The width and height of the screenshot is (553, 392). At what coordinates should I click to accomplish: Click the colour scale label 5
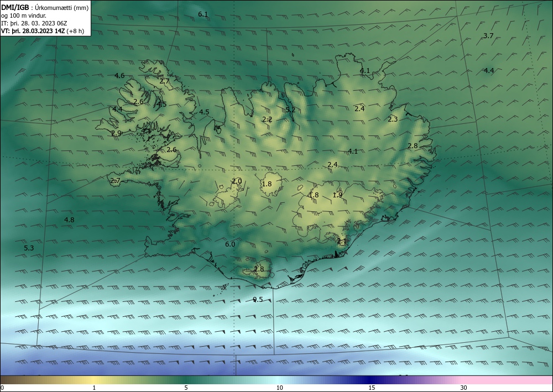[186, 388]
